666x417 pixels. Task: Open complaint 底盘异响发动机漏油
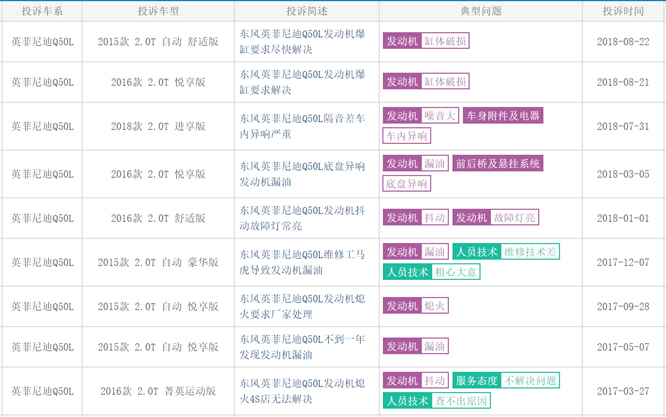[302, 174]
